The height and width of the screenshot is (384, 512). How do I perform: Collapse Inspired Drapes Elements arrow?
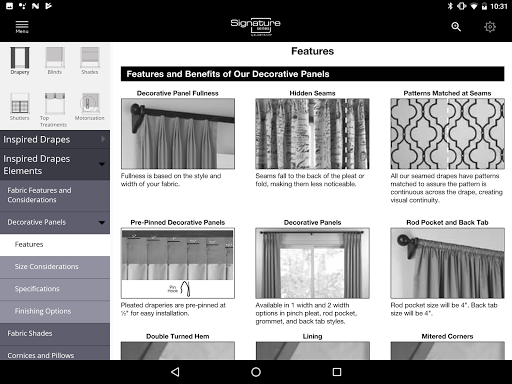pos(102,164)
